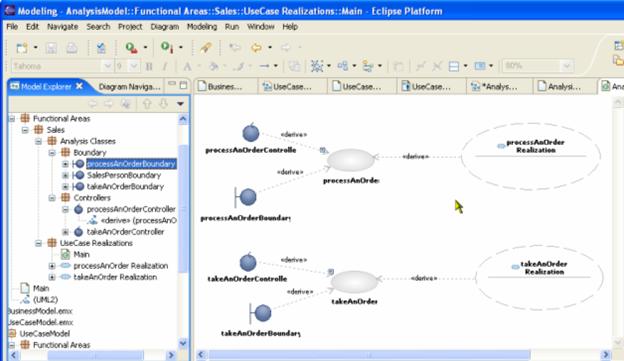Viewport: 624px width, 361px height.
Task: Expand the takeAnOrderController tree node
Action: tap(65, 232)
